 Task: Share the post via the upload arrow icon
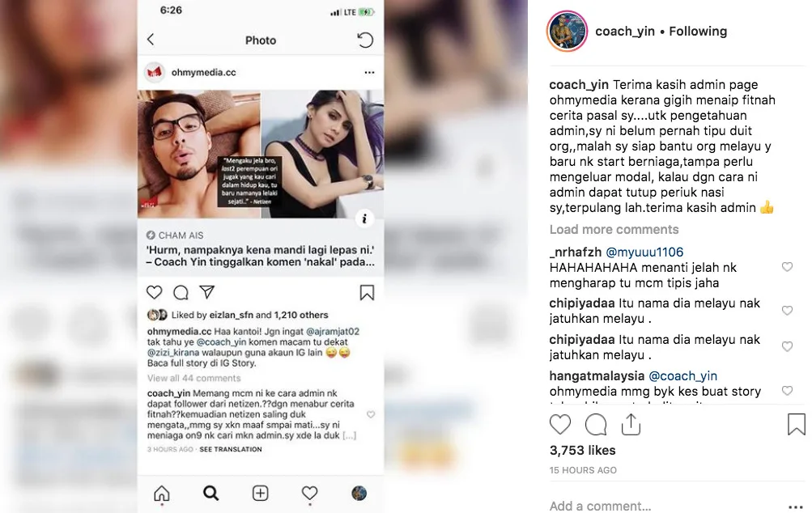pyautogui.click(x=631, y=425)
